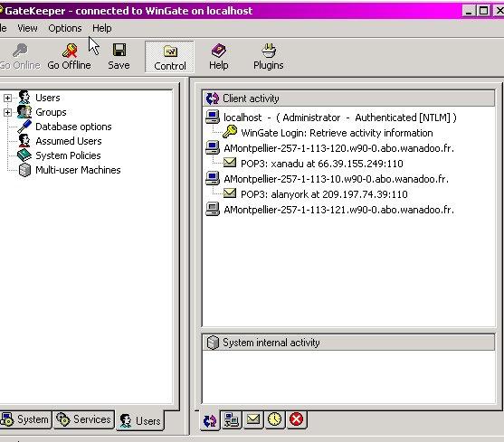Click grey computer icon beside AMontpellier-257-1-113-121

point(213,209)
